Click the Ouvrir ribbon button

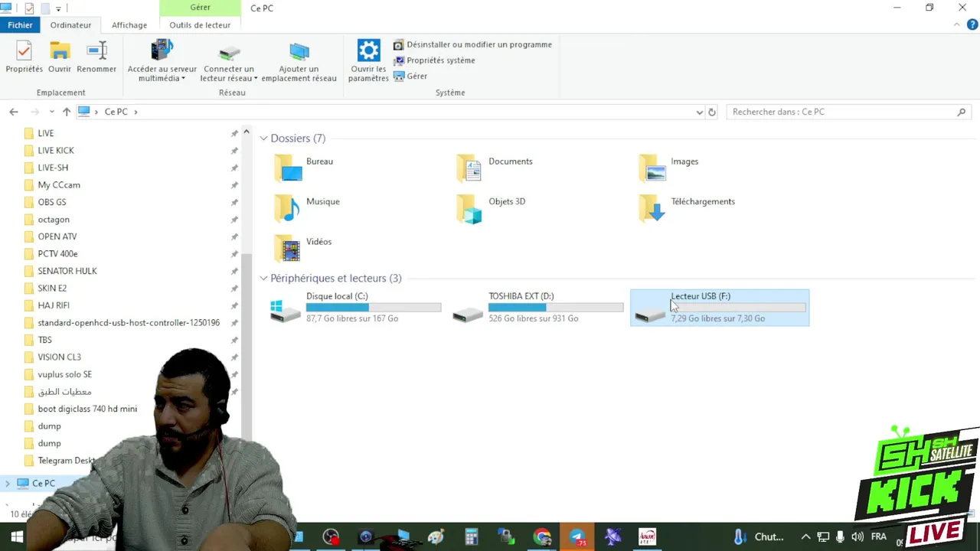[60, 57]
